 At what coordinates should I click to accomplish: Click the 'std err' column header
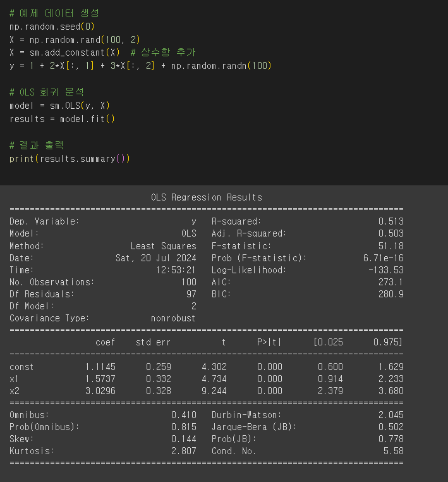tap(153, 342)
